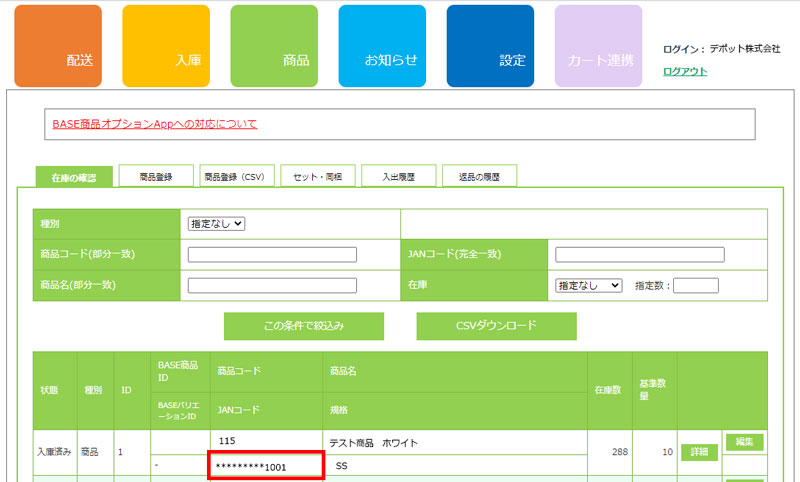Select the セット・同梱 tab

317,176
